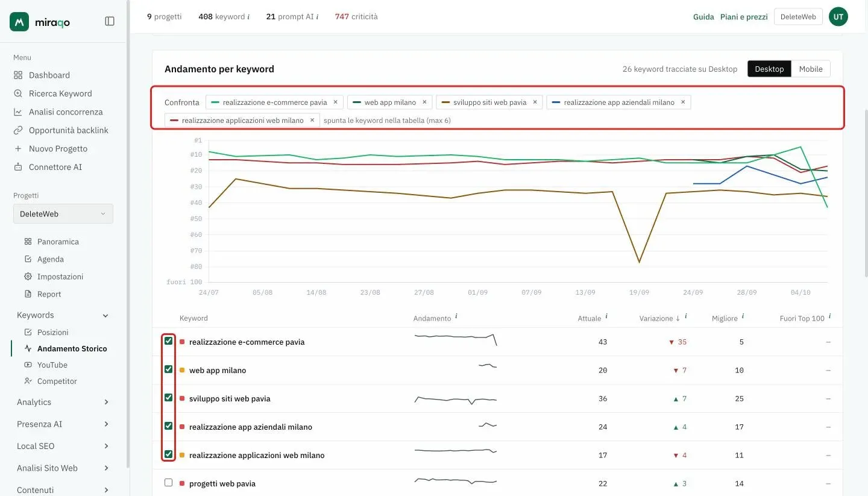Open the UT user avatar menu
Image resolution: width=868 pixels, height=496 pixels.
pos(838,17)
